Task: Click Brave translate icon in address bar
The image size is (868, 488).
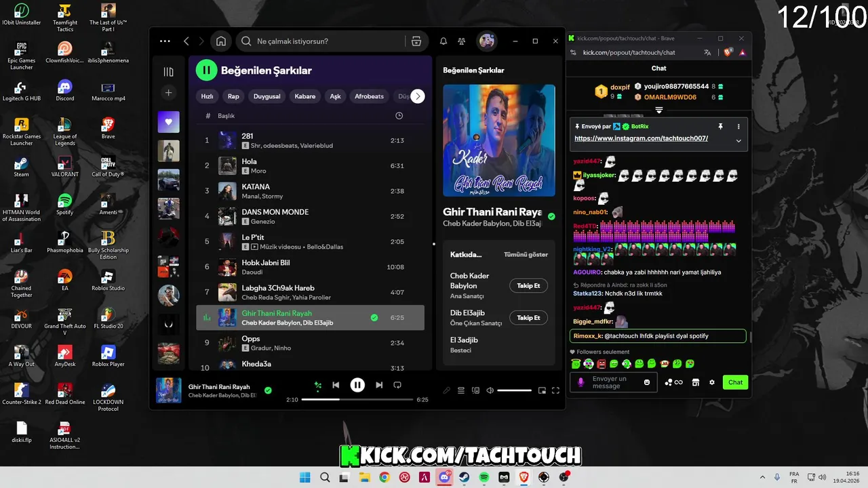Action: 707,52
